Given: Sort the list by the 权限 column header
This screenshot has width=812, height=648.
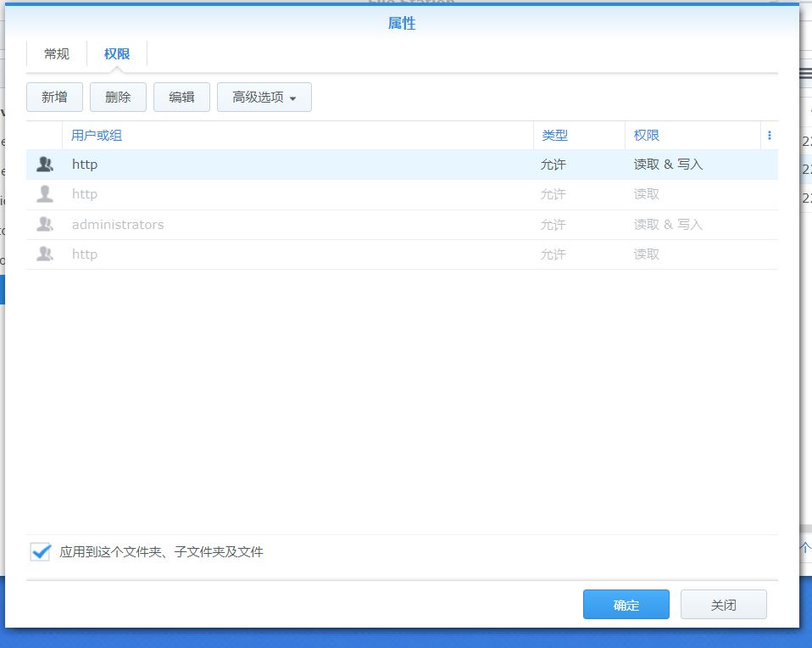Looking at the screenshot, I should [x=647, y=135].
